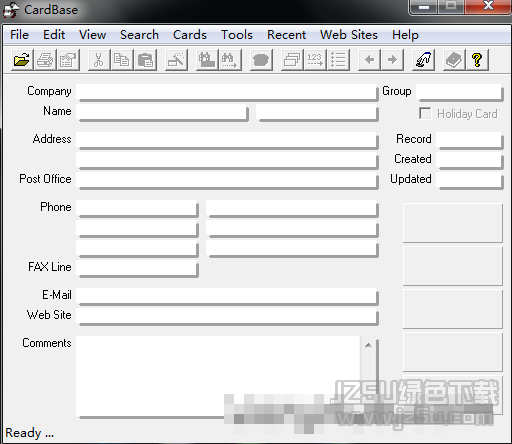Screen dimensions: 512x444
Task: Click the first blank button below Updated
Action: (453, 223)
